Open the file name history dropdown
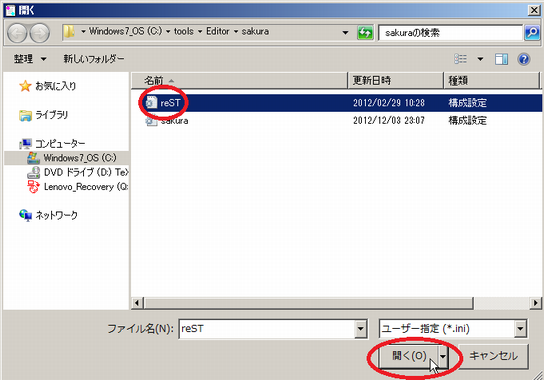Image resolution: width=544 pixels, height=380 pixels. 360,328
